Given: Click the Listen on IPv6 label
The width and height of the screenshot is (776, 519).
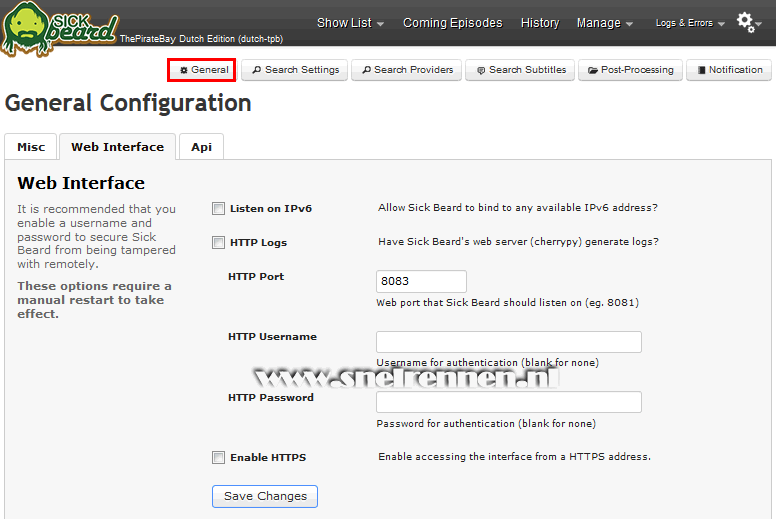Looking at the screenshot, I should (271, 208).
